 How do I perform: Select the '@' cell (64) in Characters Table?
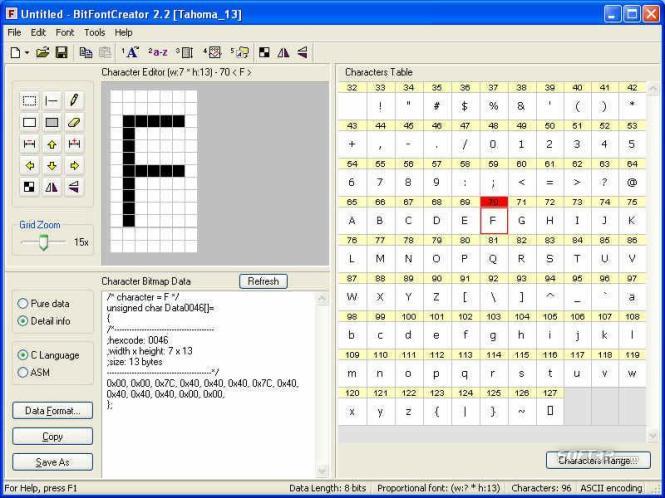[632, 182]
